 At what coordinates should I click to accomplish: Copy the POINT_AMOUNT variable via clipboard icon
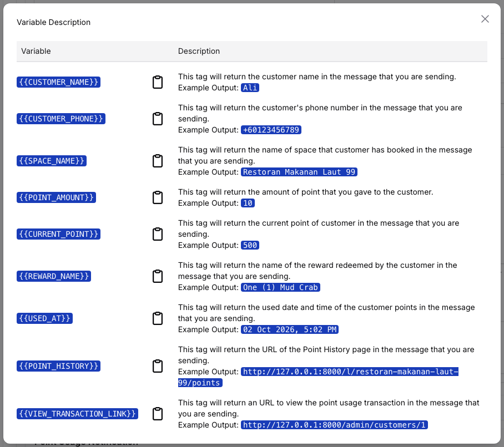coord(158,197)
